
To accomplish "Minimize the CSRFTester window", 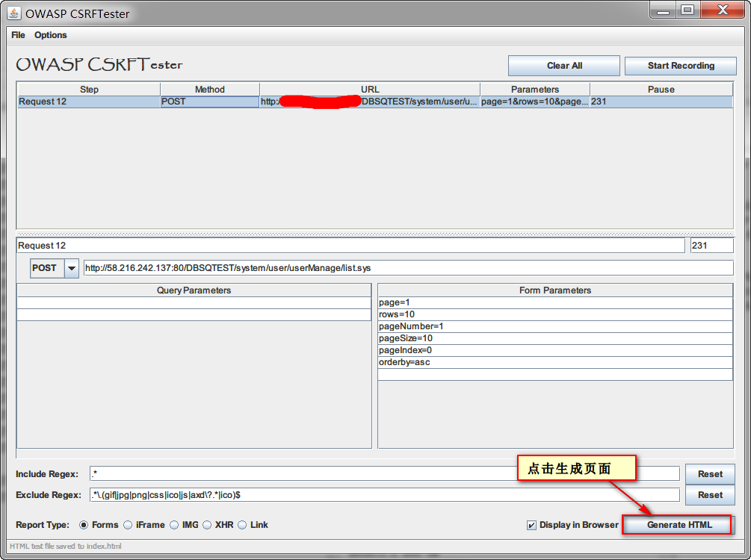I will click(x=663, y=10).
